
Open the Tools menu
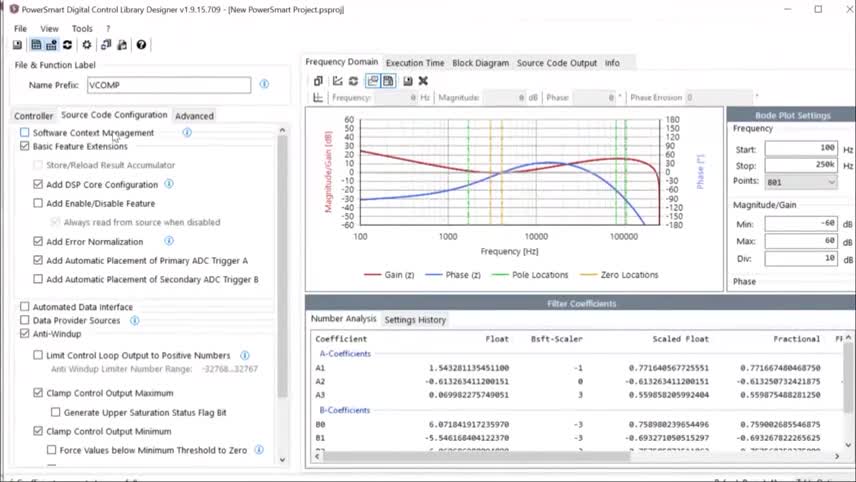pyautogui.click(x=82, y=29)
